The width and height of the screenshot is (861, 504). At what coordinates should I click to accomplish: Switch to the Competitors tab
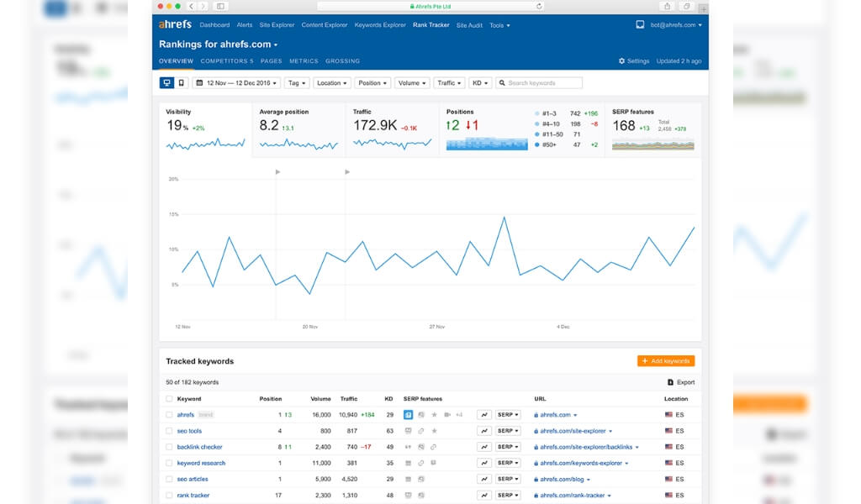pyautogui.click(x=226, y=61)
